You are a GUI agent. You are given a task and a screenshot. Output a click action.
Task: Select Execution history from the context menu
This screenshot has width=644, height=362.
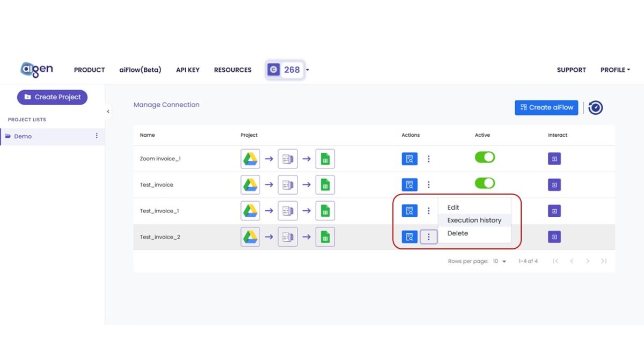(474, 220)
